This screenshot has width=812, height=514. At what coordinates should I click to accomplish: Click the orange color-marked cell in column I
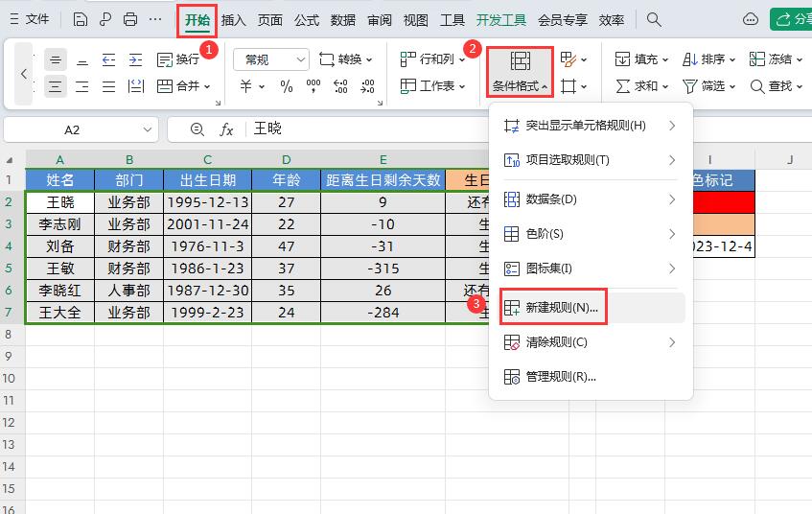(x=724, y=224)
